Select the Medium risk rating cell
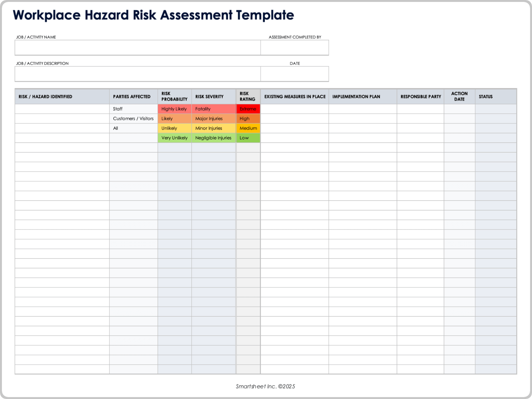Viewport: 532px width, 399px height. (x=248, y=128)
